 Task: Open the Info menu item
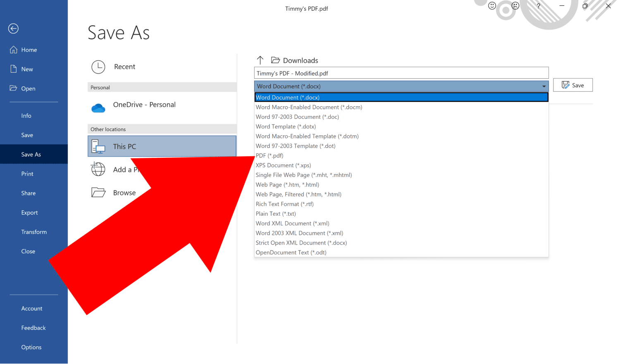coord(26,116)
